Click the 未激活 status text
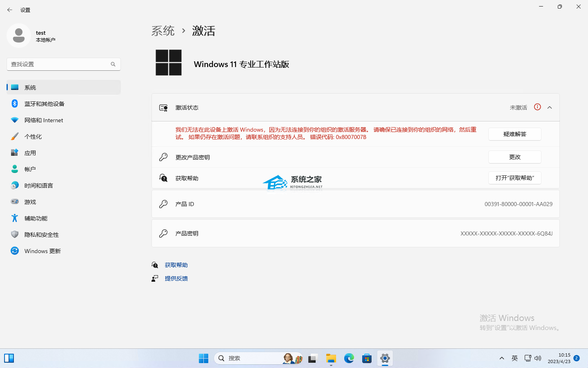Viewport: 588px width, 368px height. (519, 108)
